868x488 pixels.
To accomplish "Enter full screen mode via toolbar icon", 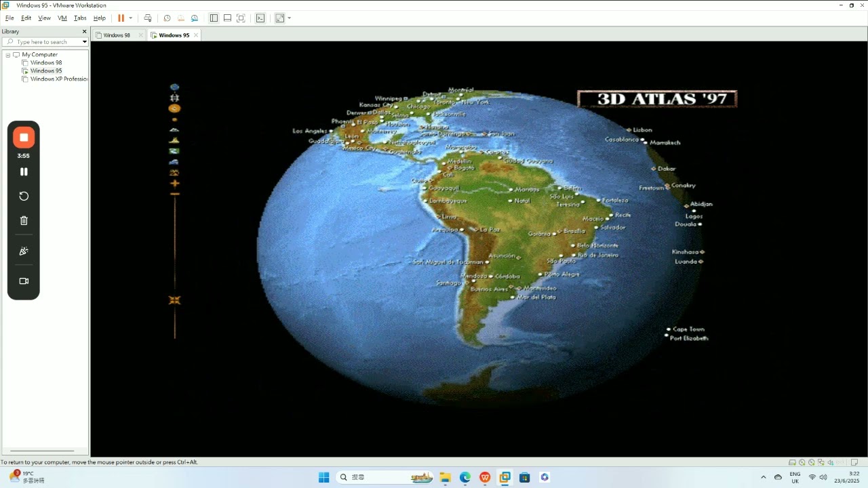I will pyautogui.click(x=241, y=18).
